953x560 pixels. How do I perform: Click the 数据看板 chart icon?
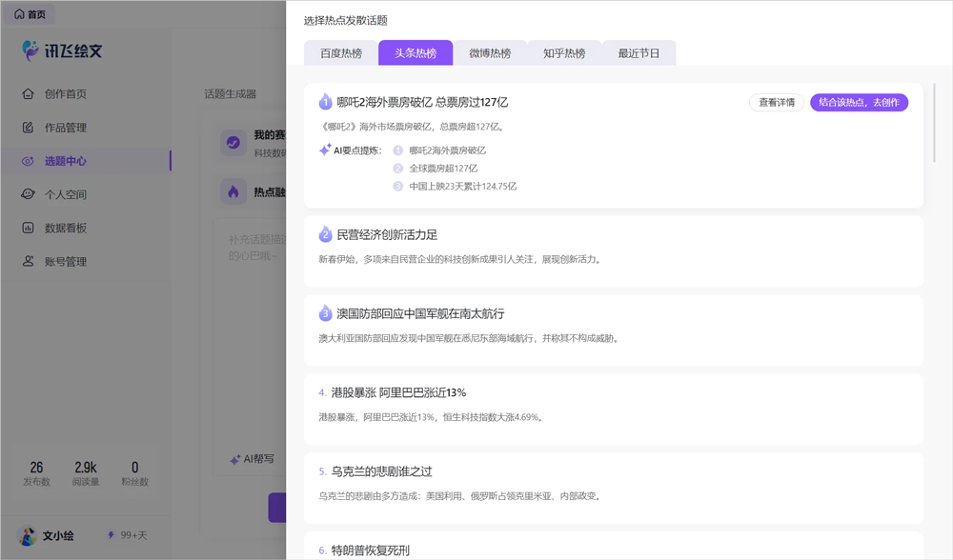[x=29, y=228]
